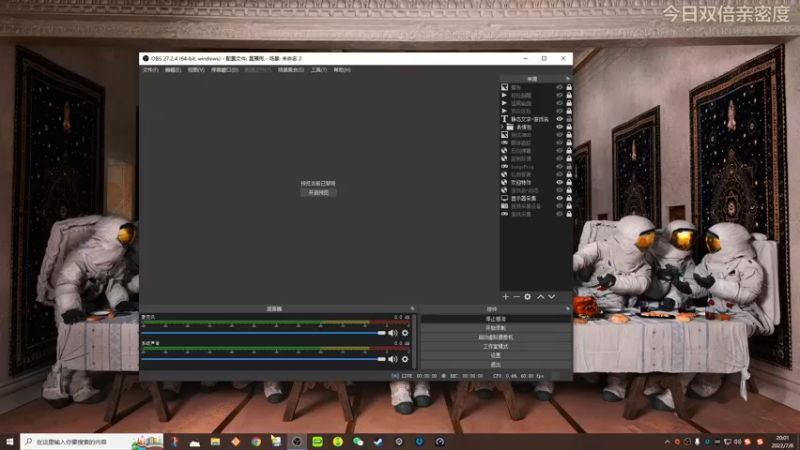
Task: Open the 文件(F) menu
Action: [151, 70]
